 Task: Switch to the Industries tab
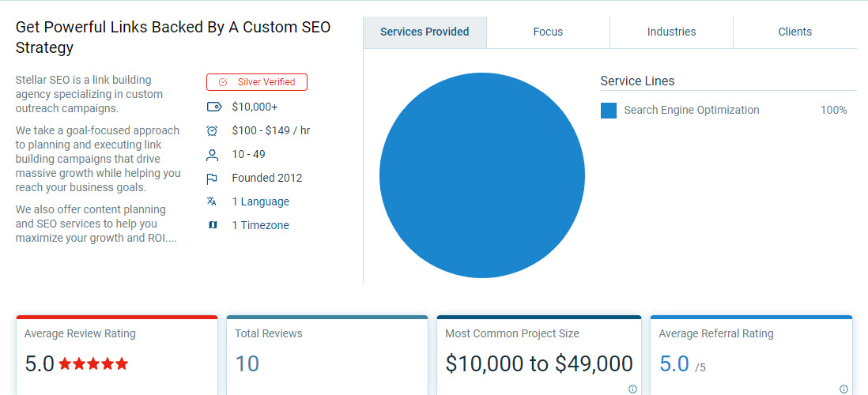pos(671,32)
